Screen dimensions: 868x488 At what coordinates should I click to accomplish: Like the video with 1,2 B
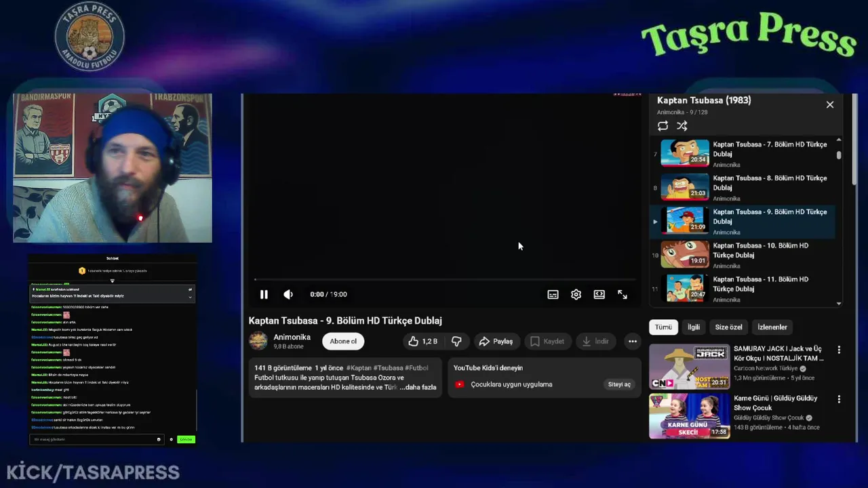[422, 341]
